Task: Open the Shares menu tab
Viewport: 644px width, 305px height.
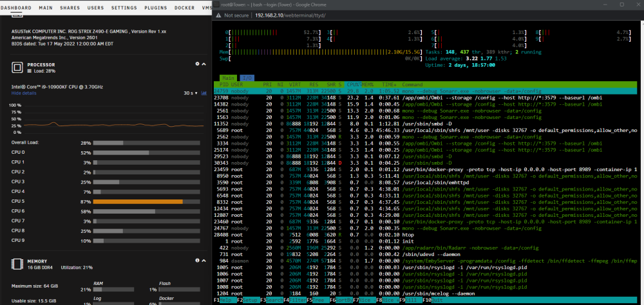Action: 70,8
